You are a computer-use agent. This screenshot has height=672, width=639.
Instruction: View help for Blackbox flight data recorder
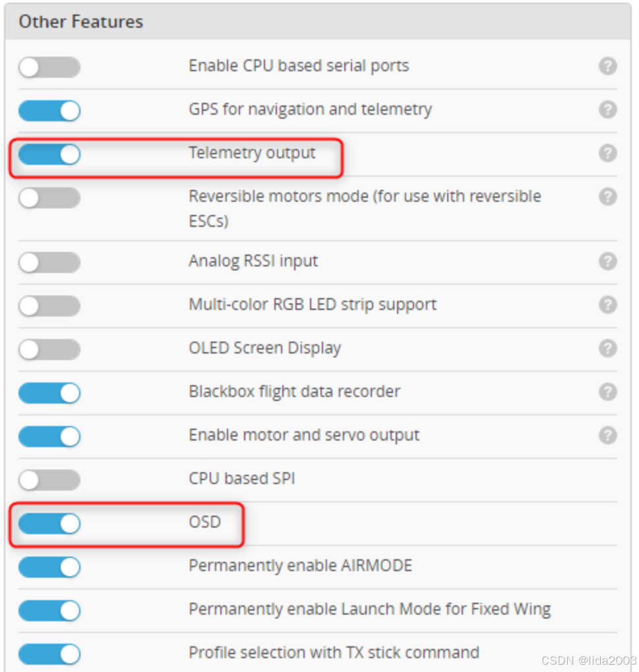[607, 392]
